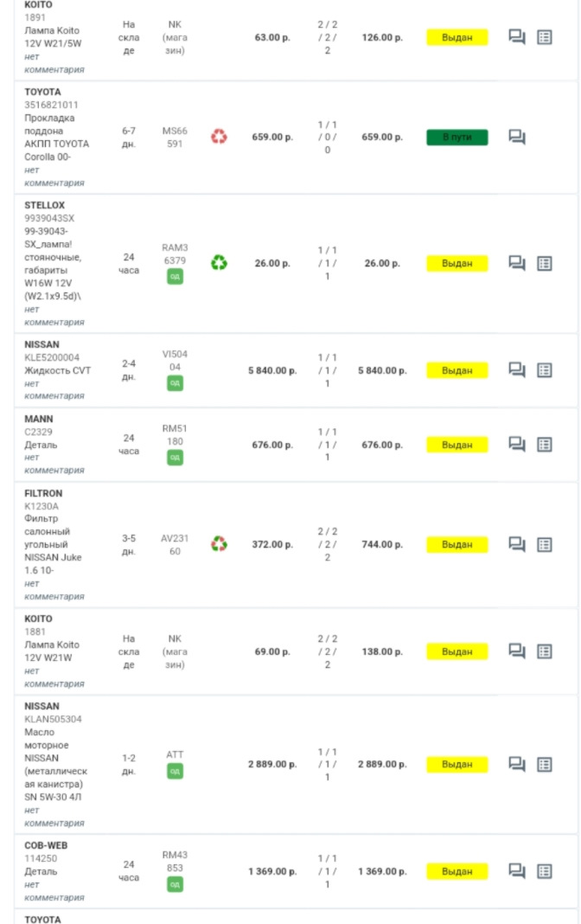Click 'нет комментария' under MANN C2329

point(54,464)
